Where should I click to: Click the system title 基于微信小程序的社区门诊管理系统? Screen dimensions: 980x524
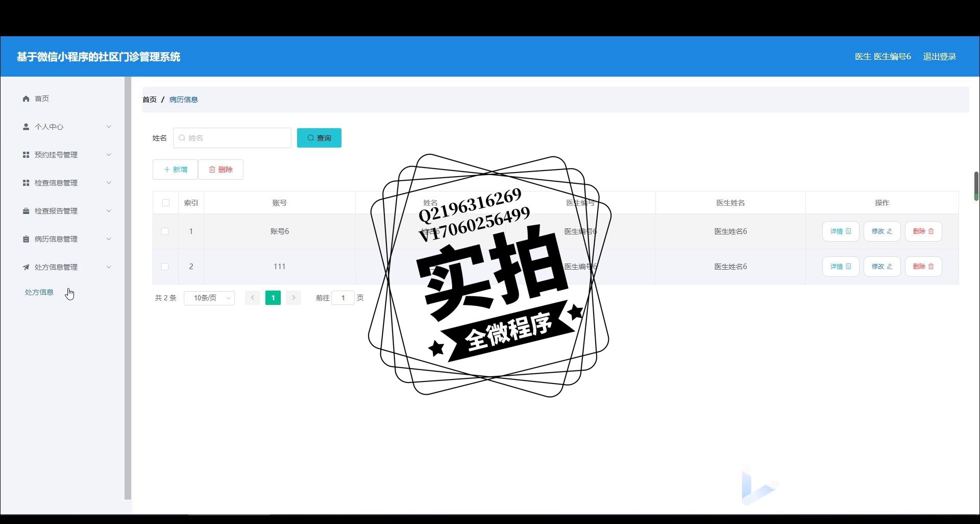(99, 57)
